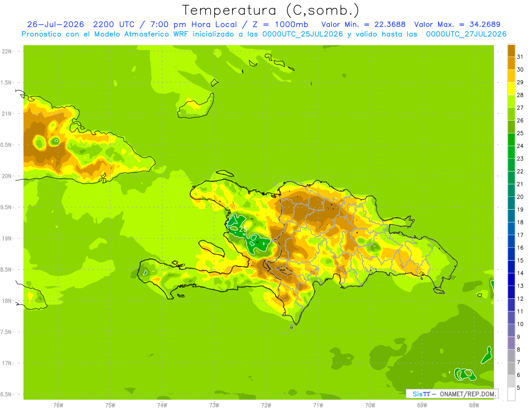Click the "2200 UTC" time label
This screenshot has width=532, height=411.
coord(113,24)
